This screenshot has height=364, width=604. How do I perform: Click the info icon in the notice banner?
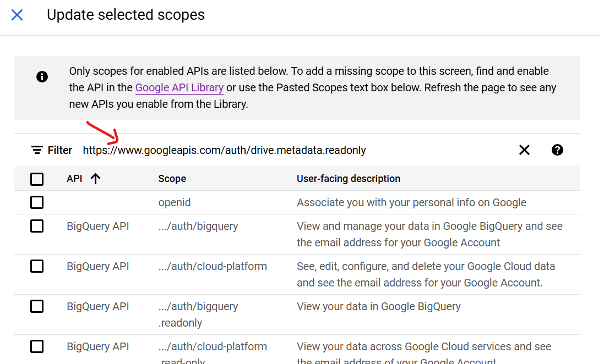(42, 77)
